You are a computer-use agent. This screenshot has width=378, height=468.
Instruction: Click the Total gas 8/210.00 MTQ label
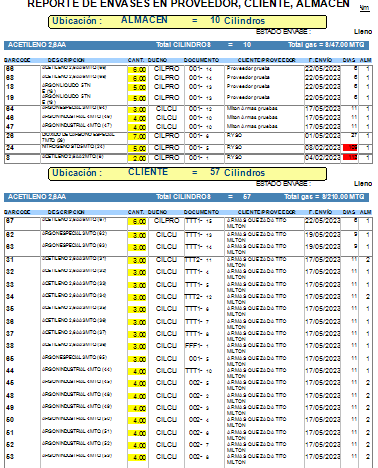tap(324, 197)
